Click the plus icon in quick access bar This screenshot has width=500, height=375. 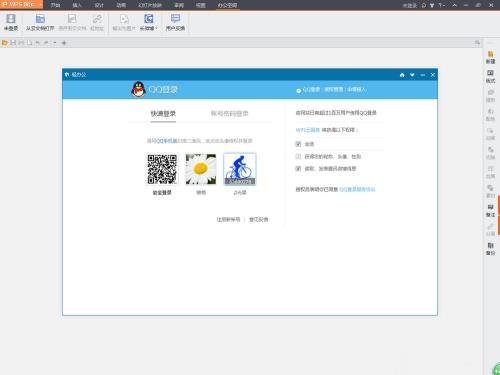point(64,43)
